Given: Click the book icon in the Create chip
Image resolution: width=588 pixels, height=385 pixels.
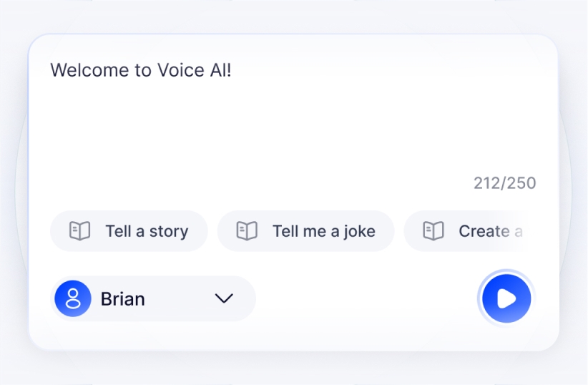Looking at the screenshot, I should coord(433,231).
